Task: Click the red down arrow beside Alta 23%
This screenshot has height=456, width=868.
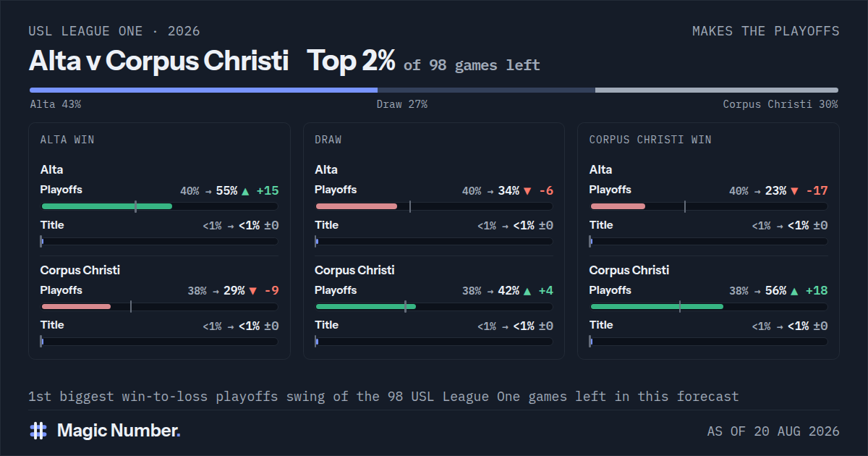Action: tap(794, 191)
